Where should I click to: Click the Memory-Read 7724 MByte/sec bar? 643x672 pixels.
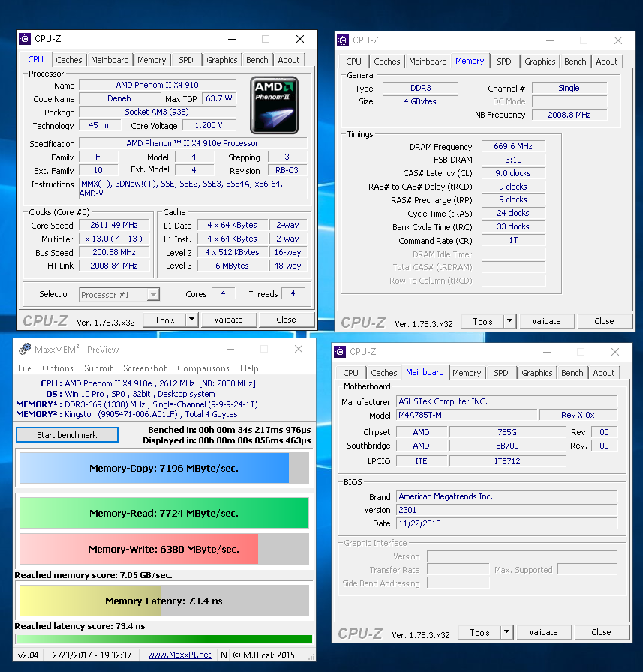(x=164, y=513)
